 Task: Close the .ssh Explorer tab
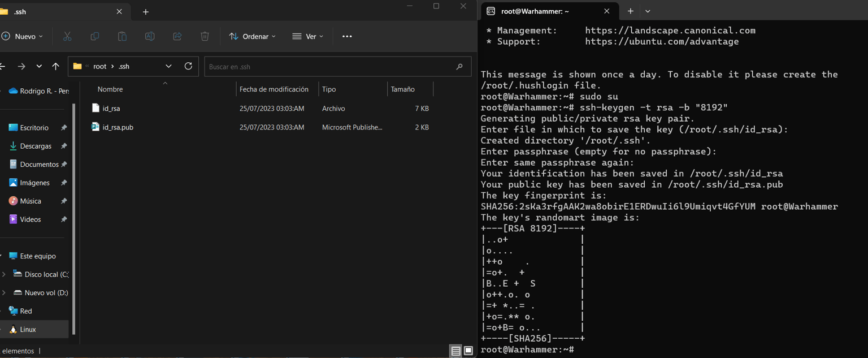click(x=119, y=12)
